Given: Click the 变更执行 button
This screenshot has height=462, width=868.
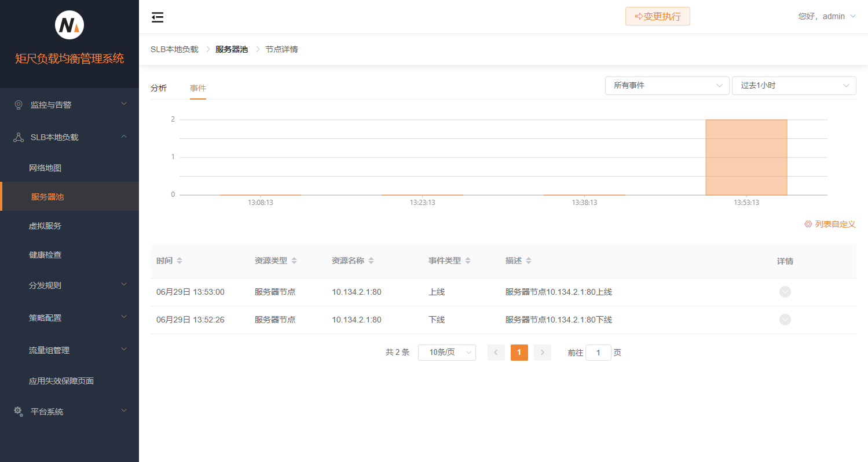Looking at the screenshot, I should 657,16.
